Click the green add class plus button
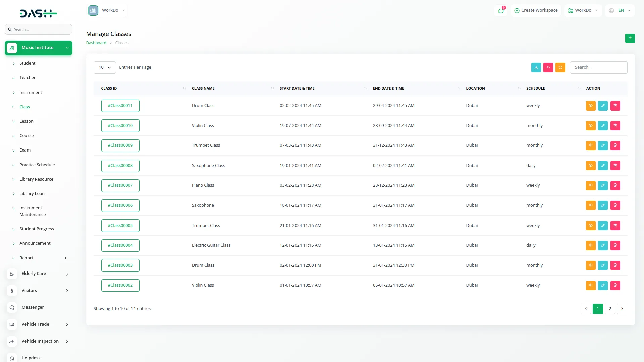Viewport: 644px width, 362px height. [x=630, y=38]
